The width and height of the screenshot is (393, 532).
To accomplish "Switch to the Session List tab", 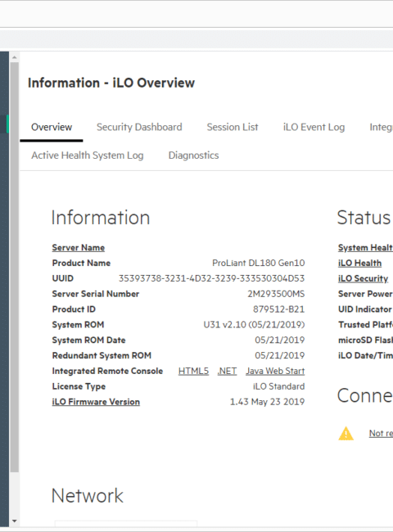I will coord(233,127).
